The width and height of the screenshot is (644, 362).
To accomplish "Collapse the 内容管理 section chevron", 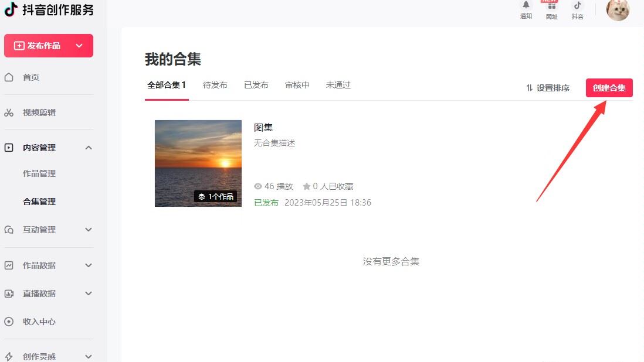I will pos(89,148).
